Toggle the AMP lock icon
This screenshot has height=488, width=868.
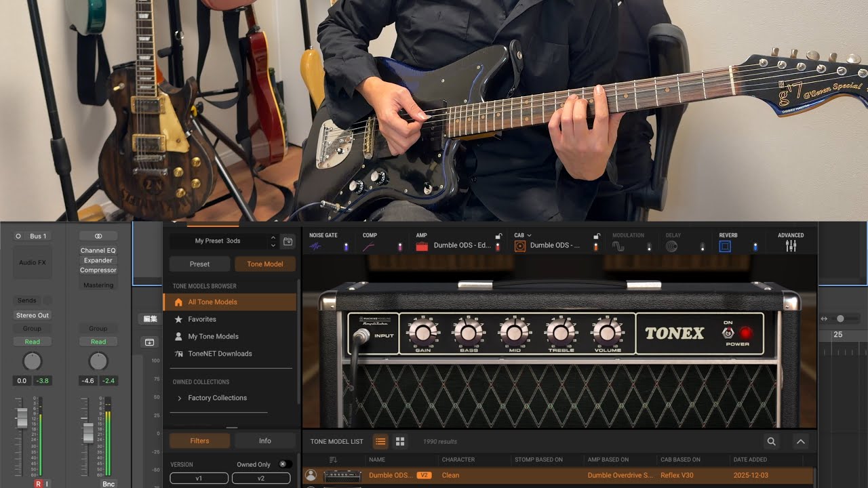498,236
